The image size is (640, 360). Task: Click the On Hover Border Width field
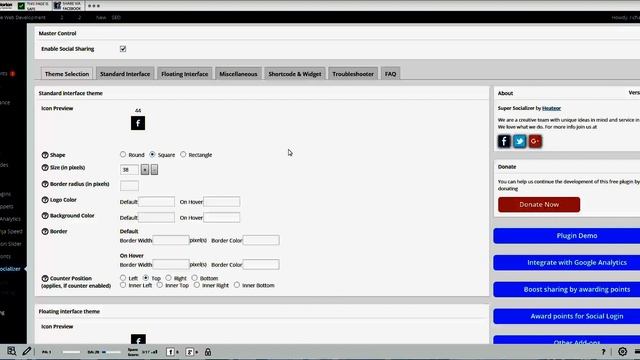(x=171, y=264)
